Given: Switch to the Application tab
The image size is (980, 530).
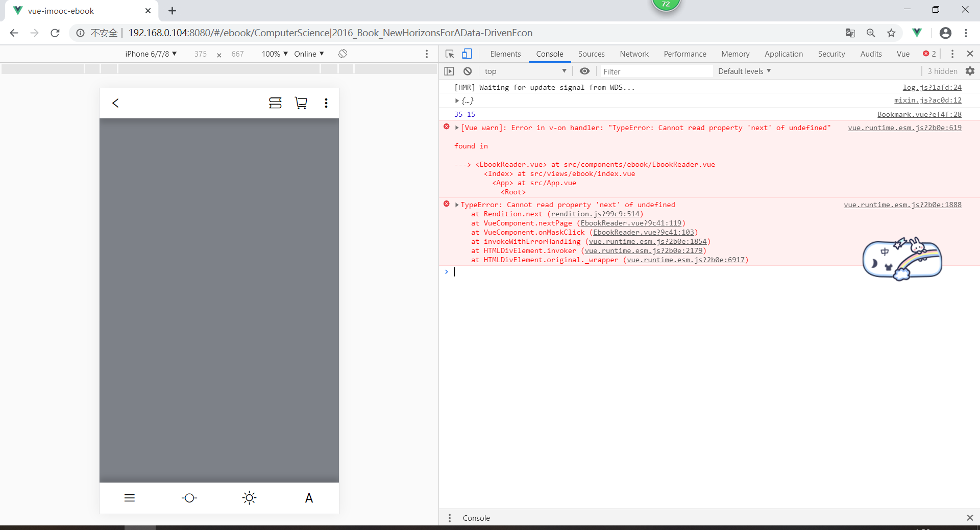Looking at the screenshot, I should pos(783,54).
